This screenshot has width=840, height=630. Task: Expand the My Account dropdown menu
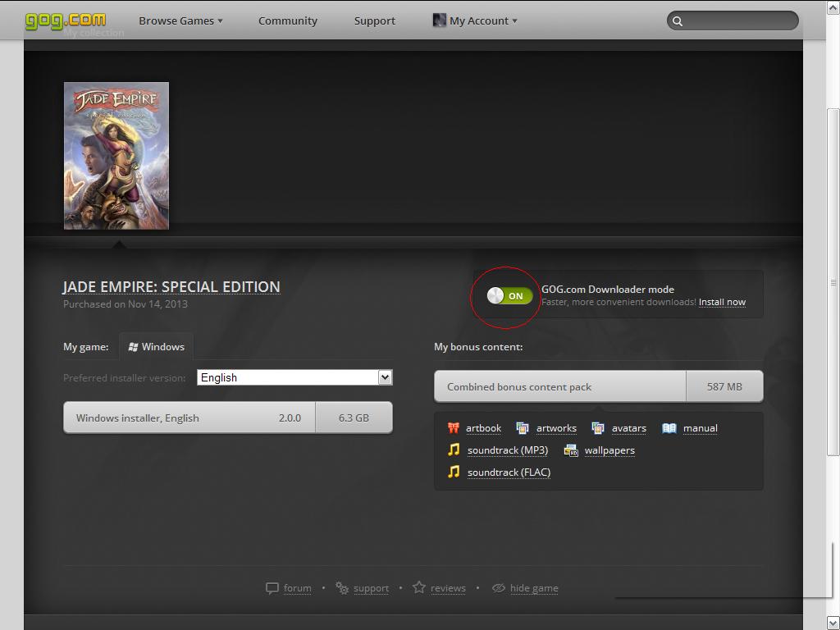[483, 21]
